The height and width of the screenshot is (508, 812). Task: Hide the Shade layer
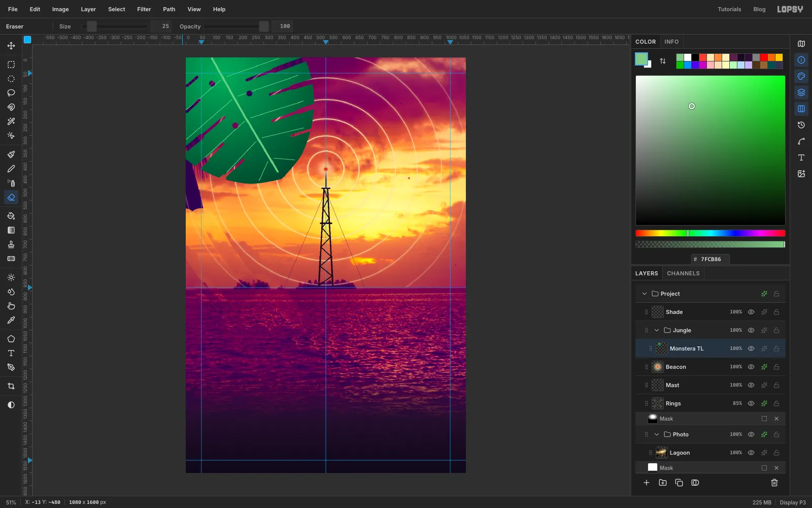click(751, 312)
